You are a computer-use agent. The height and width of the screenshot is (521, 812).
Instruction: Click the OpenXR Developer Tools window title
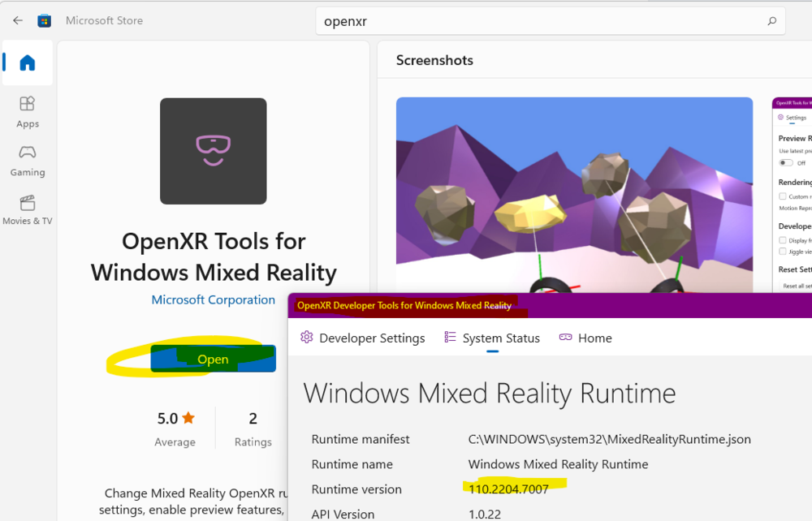pos(404,305)
